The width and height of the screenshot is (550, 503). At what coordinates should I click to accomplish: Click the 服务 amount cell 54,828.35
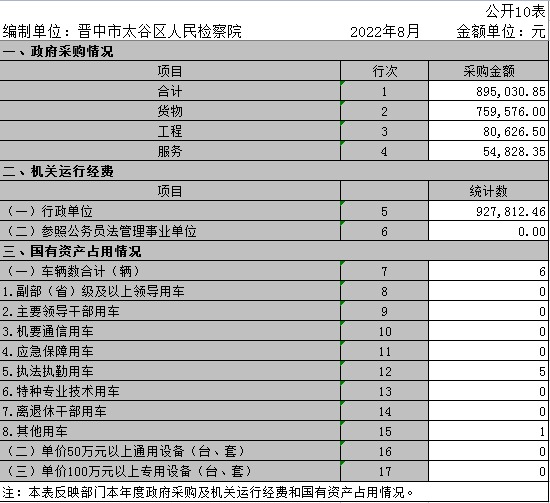coord(488,151)
